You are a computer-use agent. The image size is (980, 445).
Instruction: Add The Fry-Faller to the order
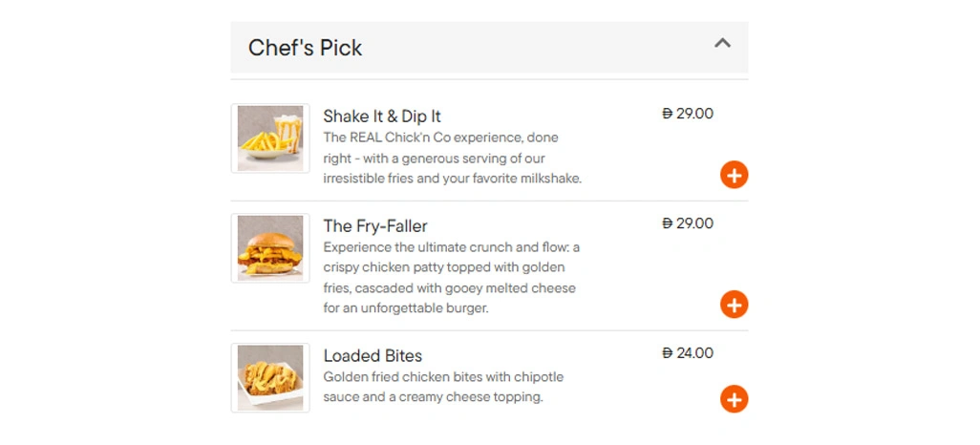[x=734, y=305]
